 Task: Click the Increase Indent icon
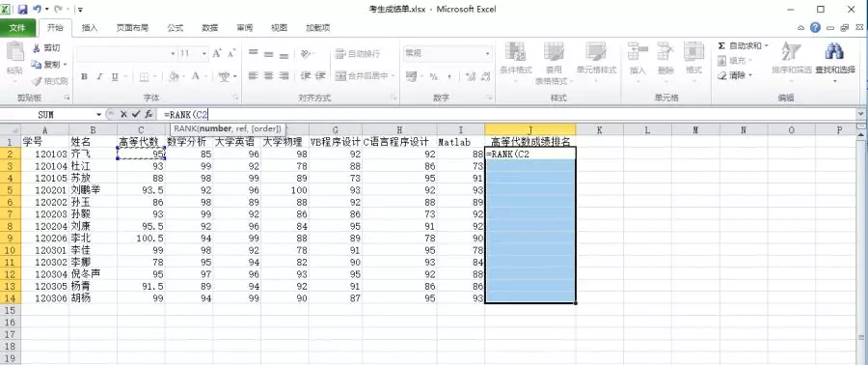[x=320, y=75]
